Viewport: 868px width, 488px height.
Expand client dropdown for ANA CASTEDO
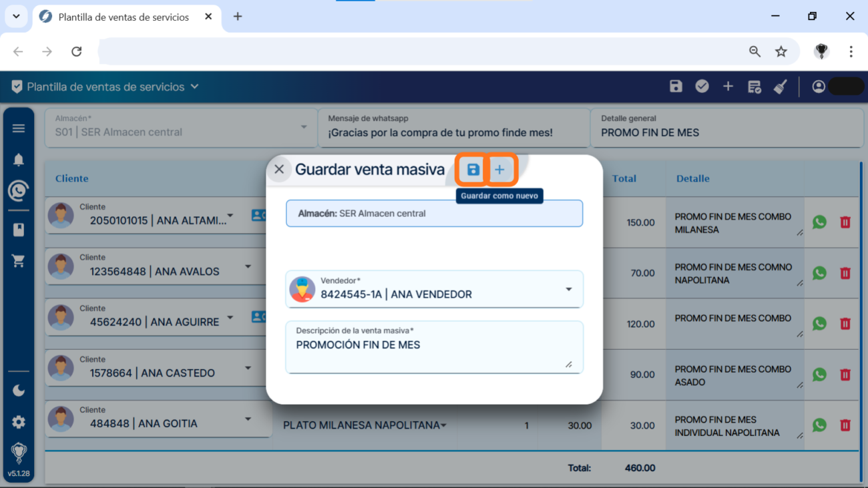[x=248, y=368]
